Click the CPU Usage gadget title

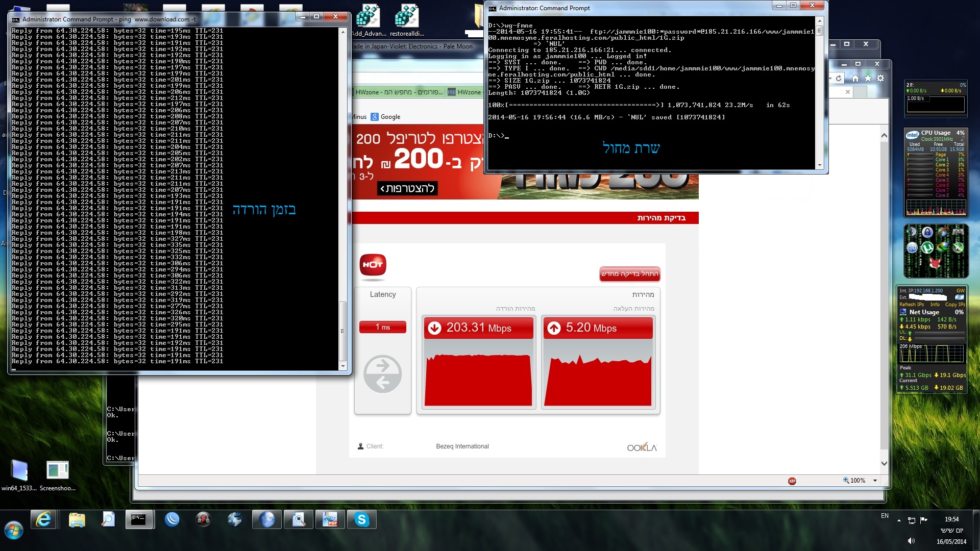click(936, 133)
